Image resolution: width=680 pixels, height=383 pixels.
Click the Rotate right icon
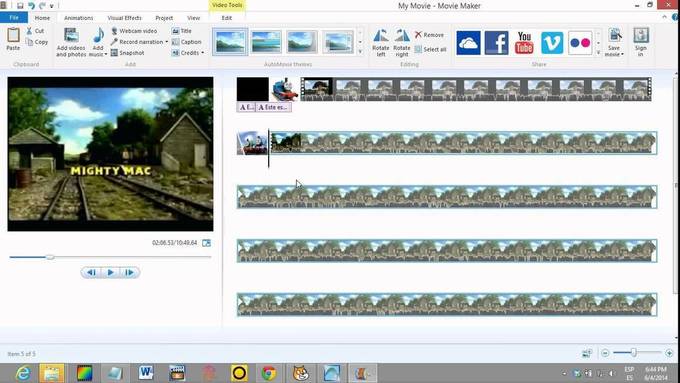pos(402,36)
